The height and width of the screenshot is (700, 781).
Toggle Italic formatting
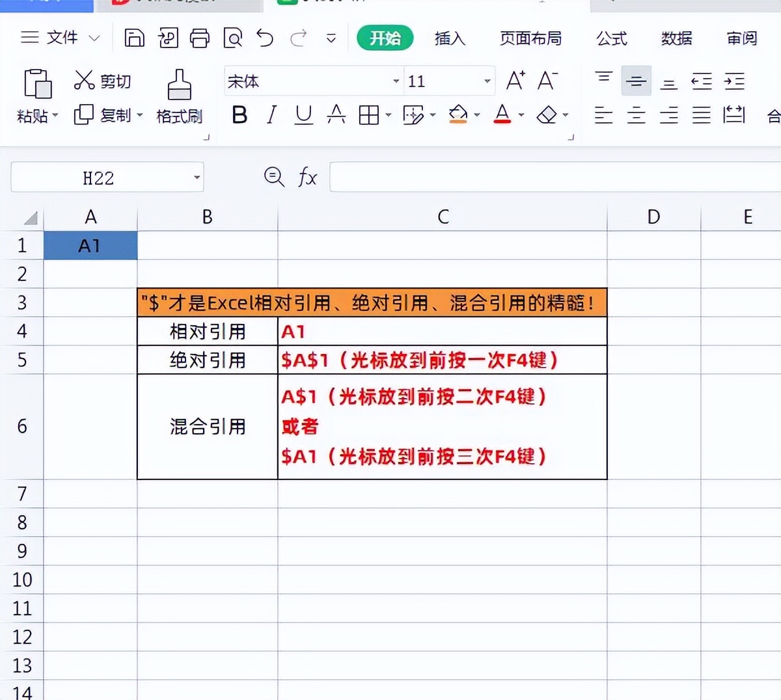click(271, 115)
